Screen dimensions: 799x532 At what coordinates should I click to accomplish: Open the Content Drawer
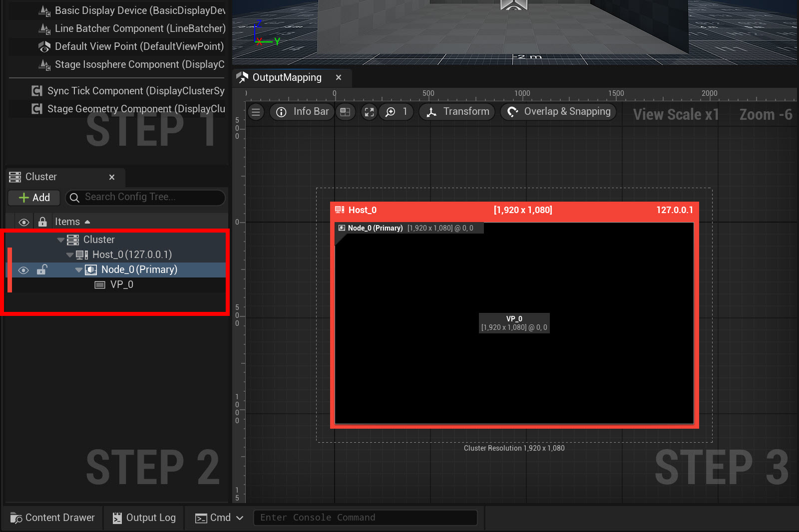[53, 518]
